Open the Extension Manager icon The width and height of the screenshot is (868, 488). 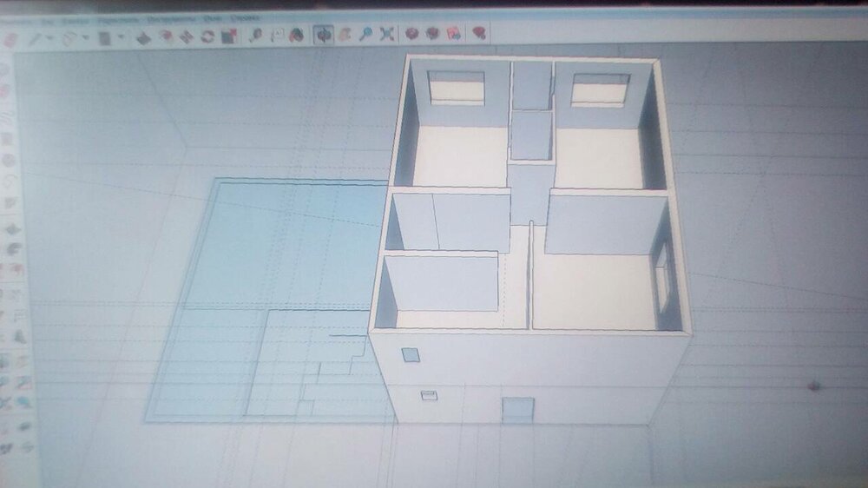click(x=477, y=33)
